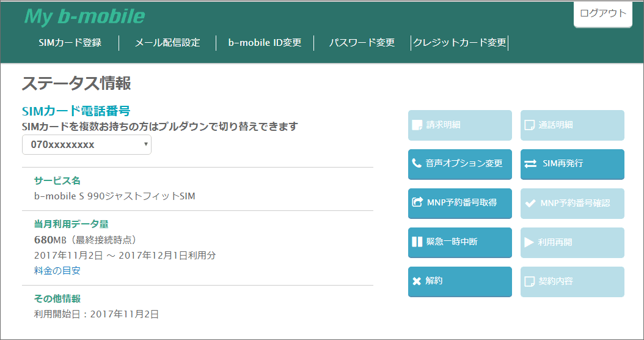Viewport: 644px width, 340px height.
Task: Click the 2017年11月2日 ～ 2017年12月1日利用分 period
Action: tap(125, 256)
